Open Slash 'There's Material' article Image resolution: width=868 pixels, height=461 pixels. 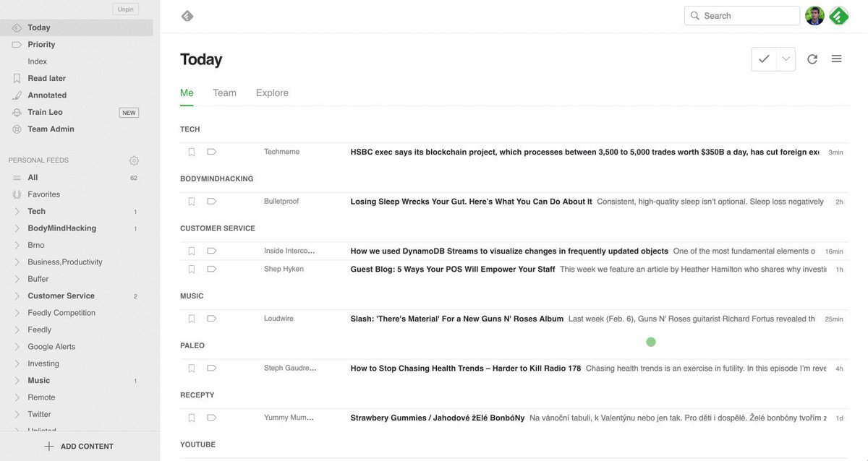click(457, 319)
